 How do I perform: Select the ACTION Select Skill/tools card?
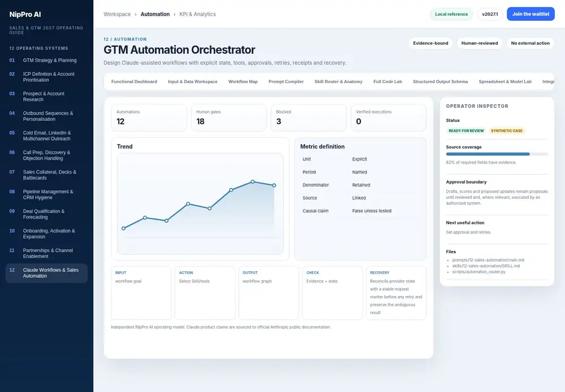[205, 293]
